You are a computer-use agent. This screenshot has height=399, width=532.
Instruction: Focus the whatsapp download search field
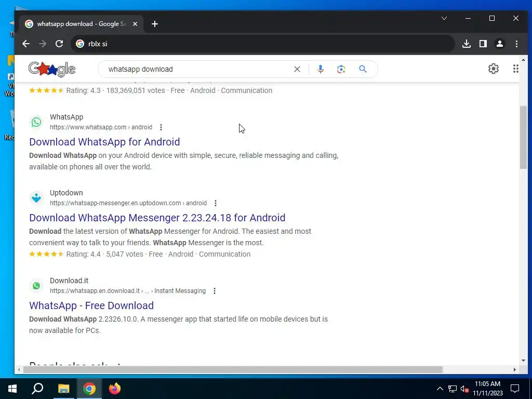[x=198, y=69]
